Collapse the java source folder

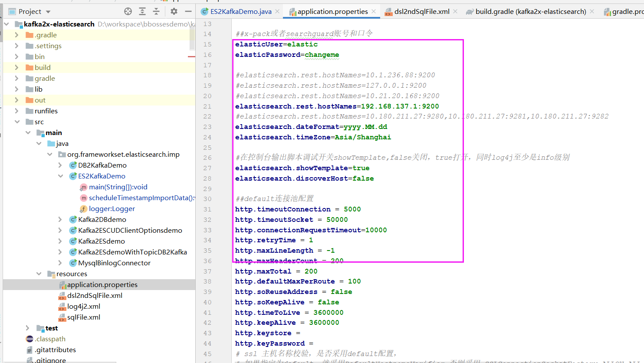tap(39, 143)
